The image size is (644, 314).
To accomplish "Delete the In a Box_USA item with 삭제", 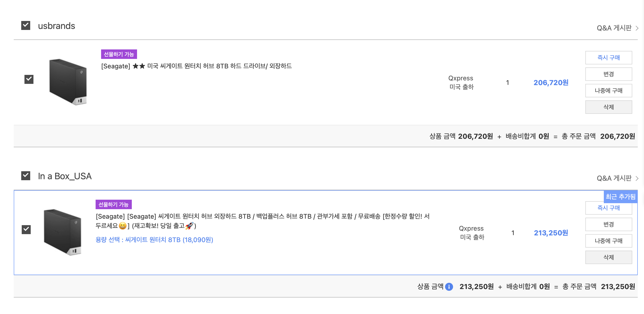I will pos(608,257).
